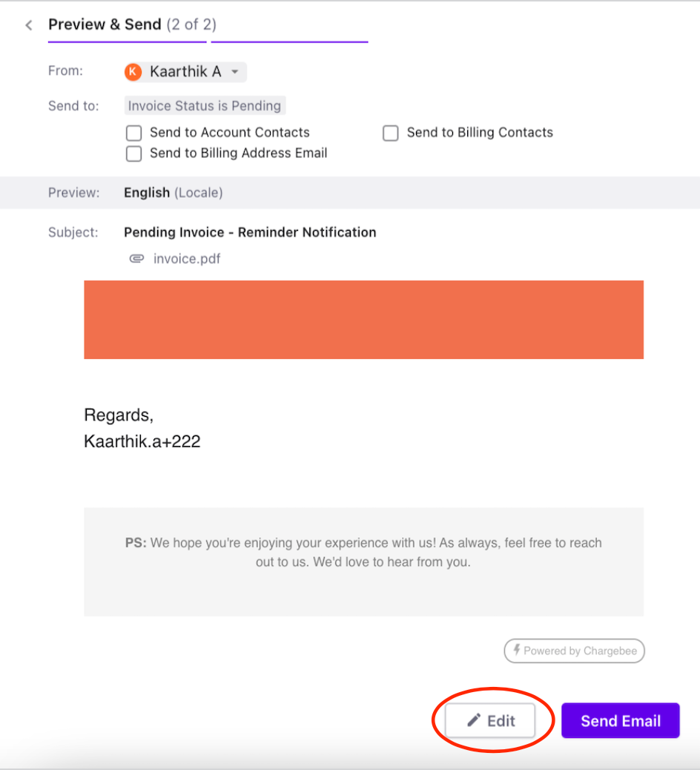Select the second step progress bar
This screenshot has width=700, height=770.
pyautogui.click(x=289, y=42)
